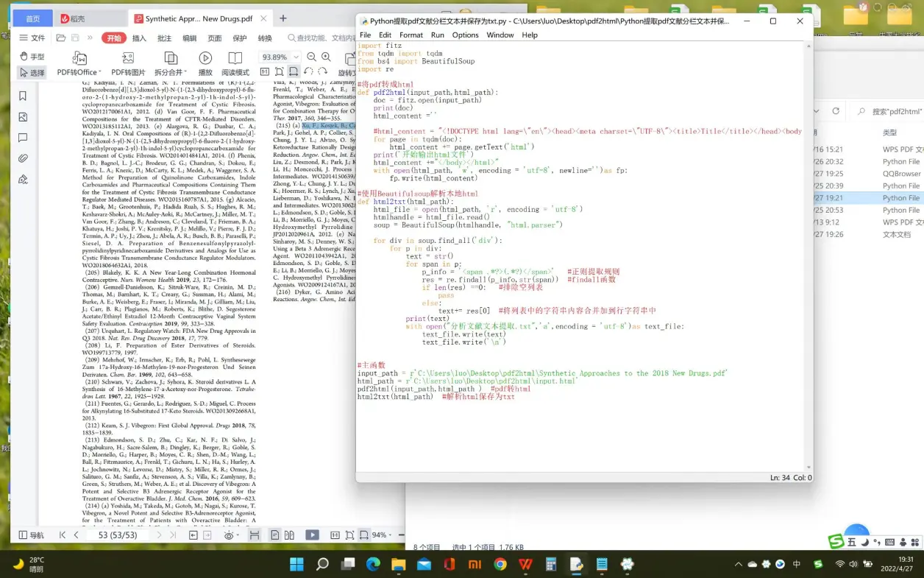This screenshot has width=924, height=578.
Task: Switch to the 保护 ribbon tab
Action: 240,38
